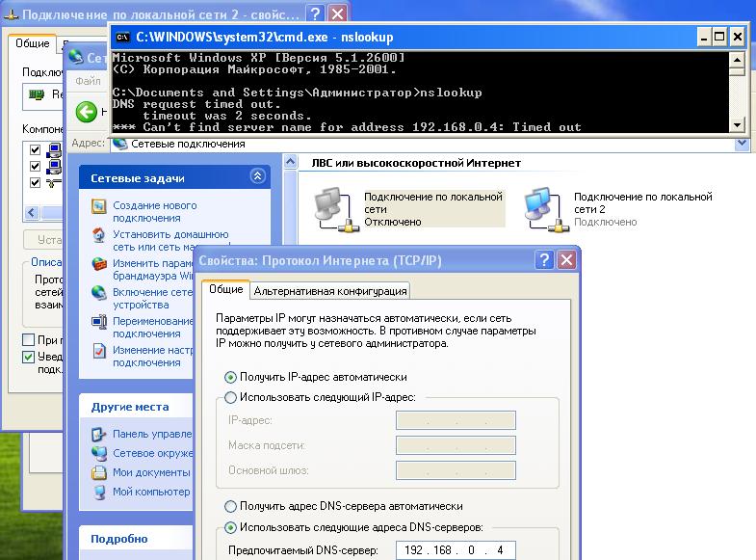
Task: Collapse the ЛВС group with the up arrow
Action: click(x=290, y=162)
